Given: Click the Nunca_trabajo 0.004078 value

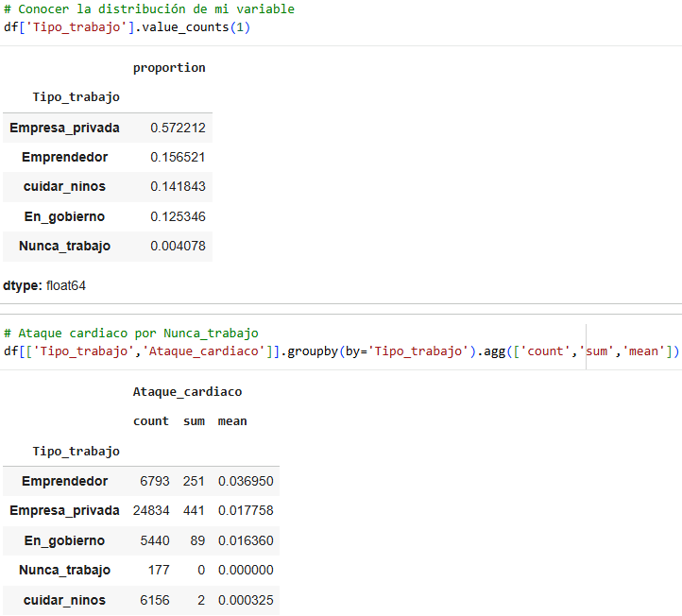Looking at the screenshot, I should [178, 246].
